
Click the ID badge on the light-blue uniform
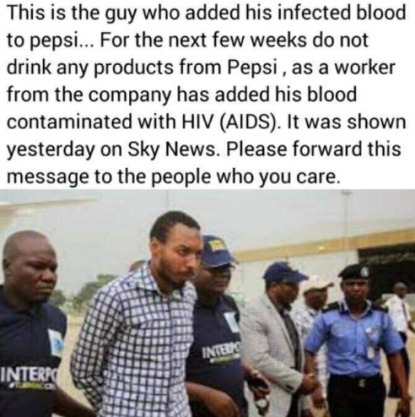point(370,352)
